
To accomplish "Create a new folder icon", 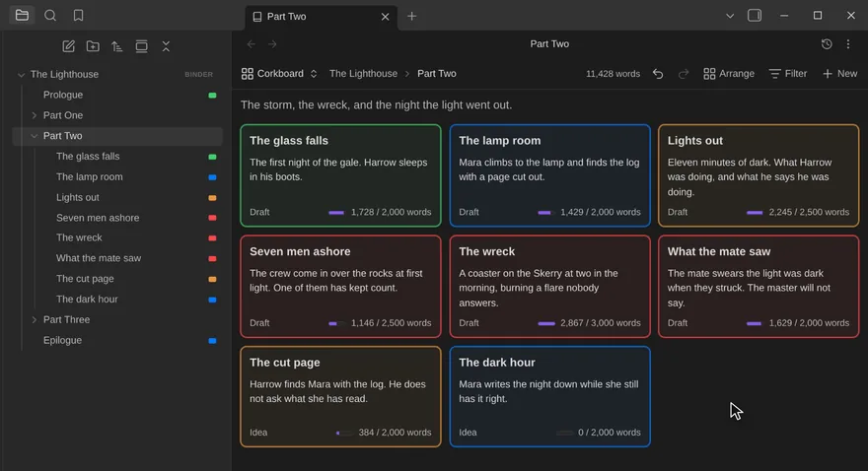I will point(93,46).
